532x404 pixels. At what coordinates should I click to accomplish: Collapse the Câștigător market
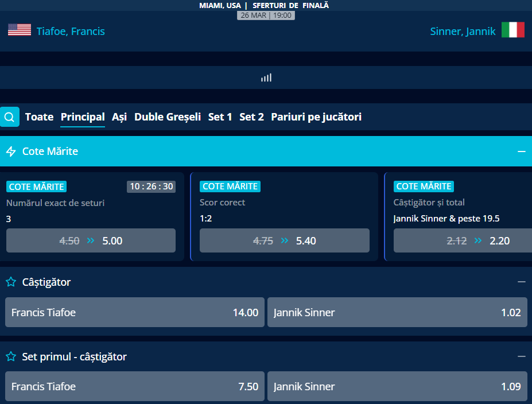[x=521, y=282]
